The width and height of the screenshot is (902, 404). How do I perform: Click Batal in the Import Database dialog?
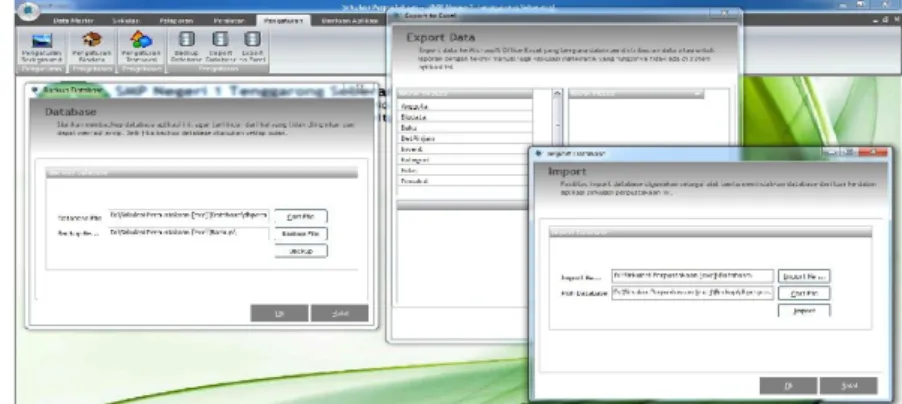[849, 386]
